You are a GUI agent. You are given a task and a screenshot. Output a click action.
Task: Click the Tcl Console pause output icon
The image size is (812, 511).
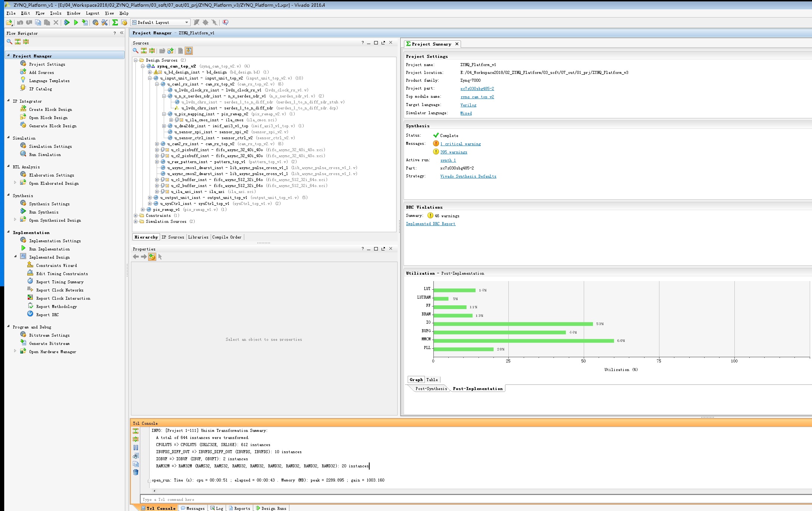(136, 448)
